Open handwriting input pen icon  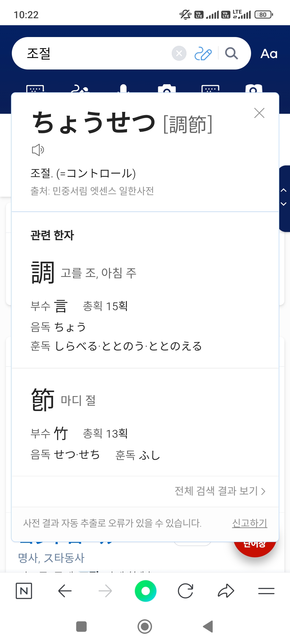coord(203,53)
